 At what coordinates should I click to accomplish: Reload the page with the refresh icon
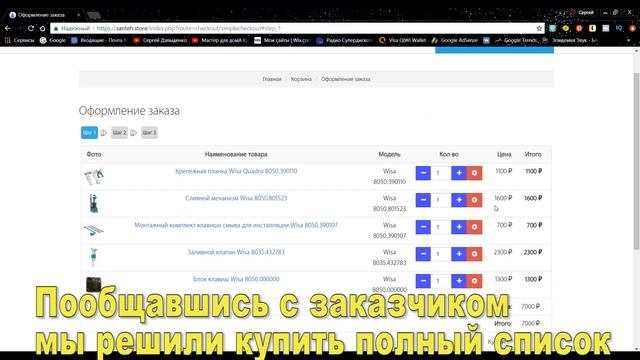click(x=31, y=28)
